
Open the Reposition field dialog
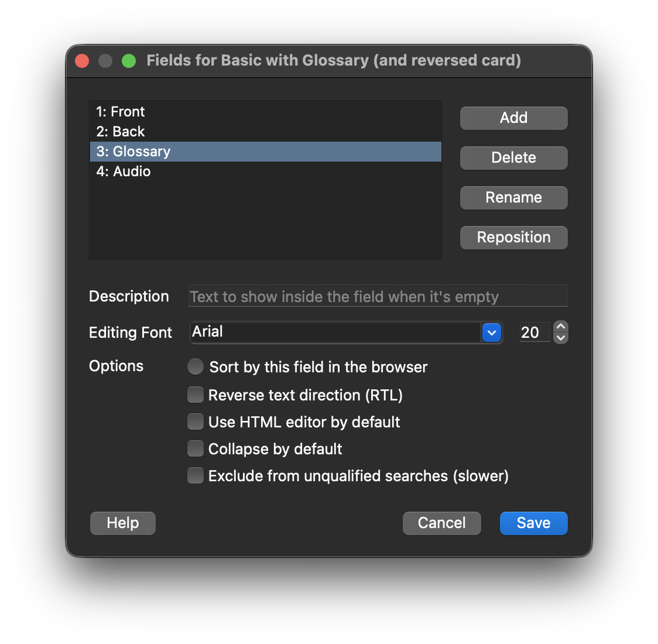(x=513, y=238)
